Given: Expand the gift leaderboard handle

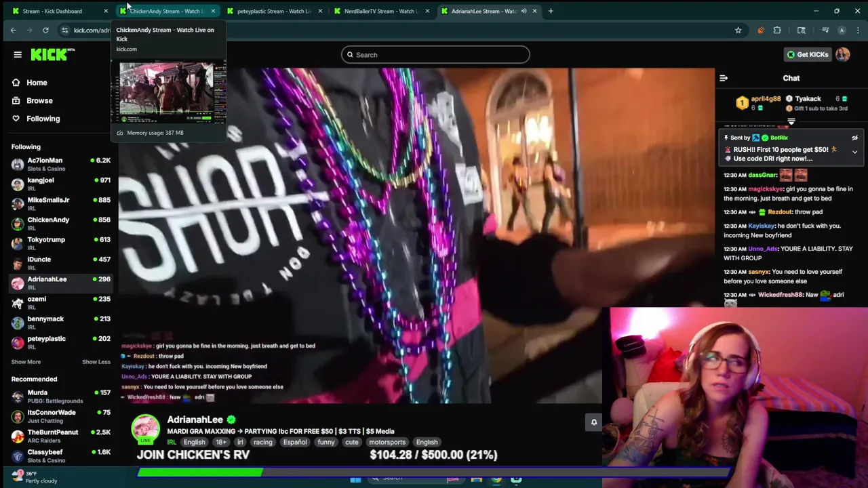Looking at the screenshot, I should tap(791, 121).
